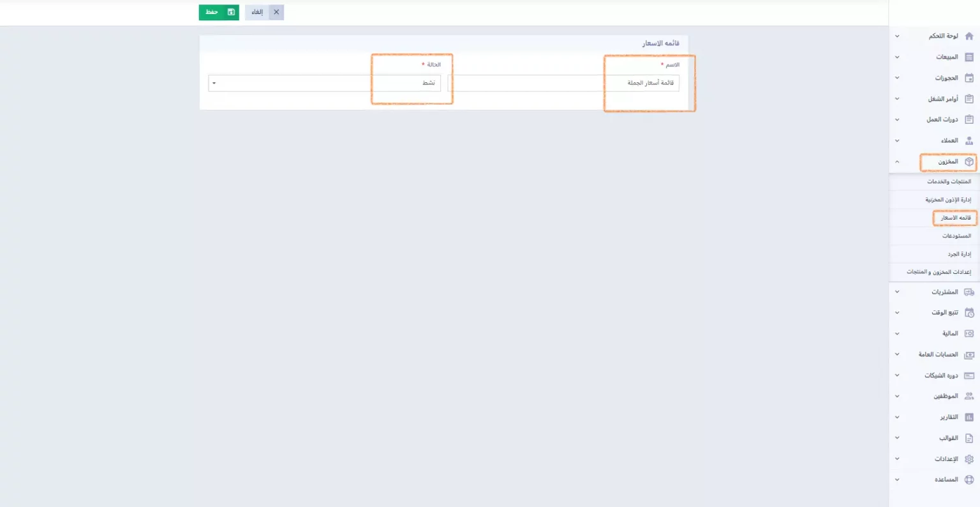Click the Dashboard home icon in sidebar

[x=969, y=36]
